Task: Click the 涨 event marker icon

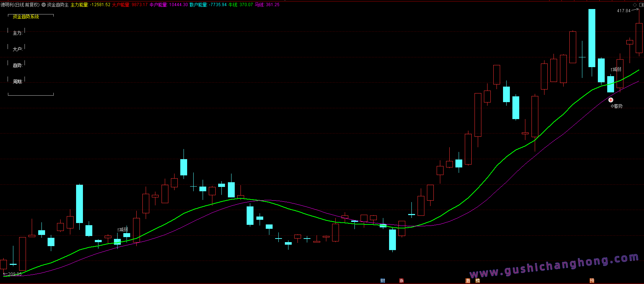Action: pyautogui.click(x=401, y=281)
